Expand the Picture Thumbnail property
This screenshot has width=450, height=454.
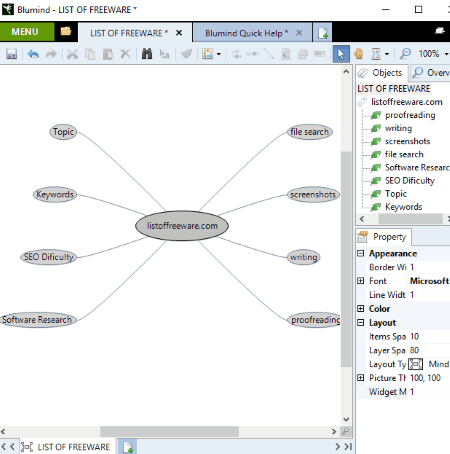360,378
